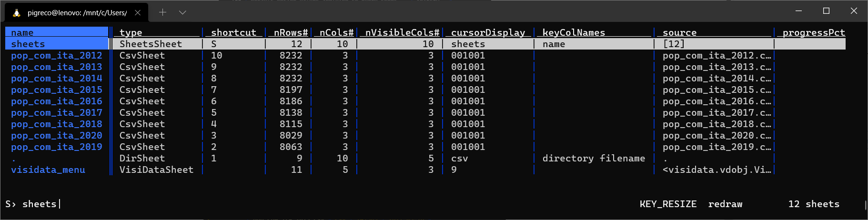Viewport: 868px width, 220px height.
Task: Select the pigreco@lenovo terminal tab
Action: pyautogui.click(x=77, y=13)
